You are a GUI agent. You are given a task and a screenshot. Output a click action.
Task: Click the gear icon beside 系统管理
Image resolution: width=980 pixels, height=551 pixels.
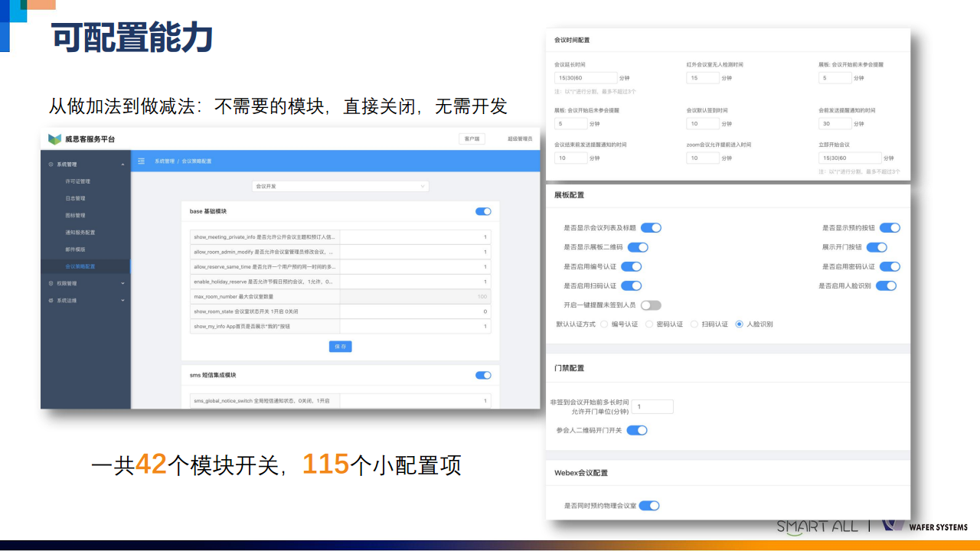click(x=51, y=165)
